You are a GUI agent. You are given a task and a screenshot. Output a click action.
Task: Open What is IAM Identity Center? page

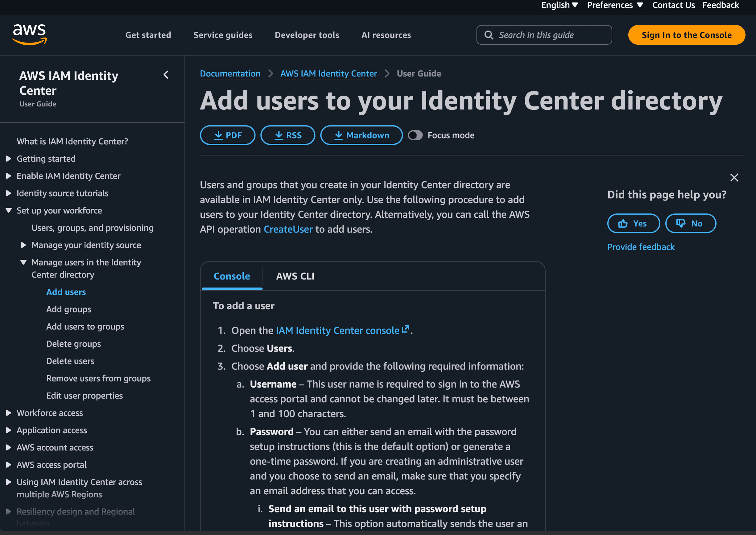point(72,141)
